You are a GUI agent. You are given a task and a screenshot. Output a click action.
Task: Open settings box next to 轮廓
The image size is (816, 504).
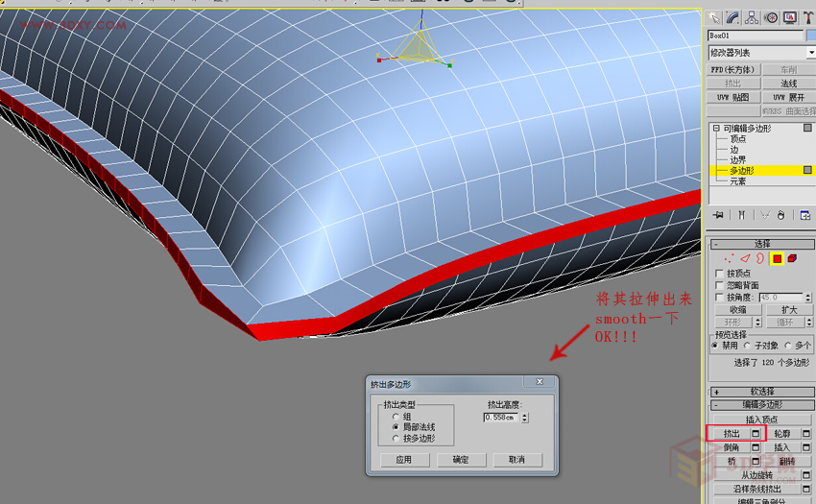(x=806, y=433)
